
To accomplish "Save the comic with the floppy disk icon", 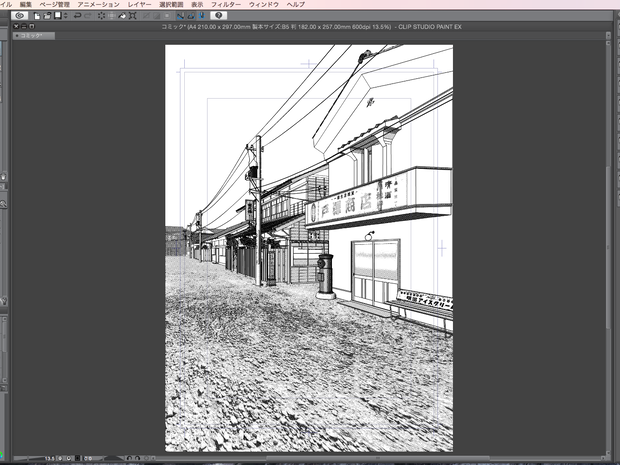I will (x=58, y=15).
